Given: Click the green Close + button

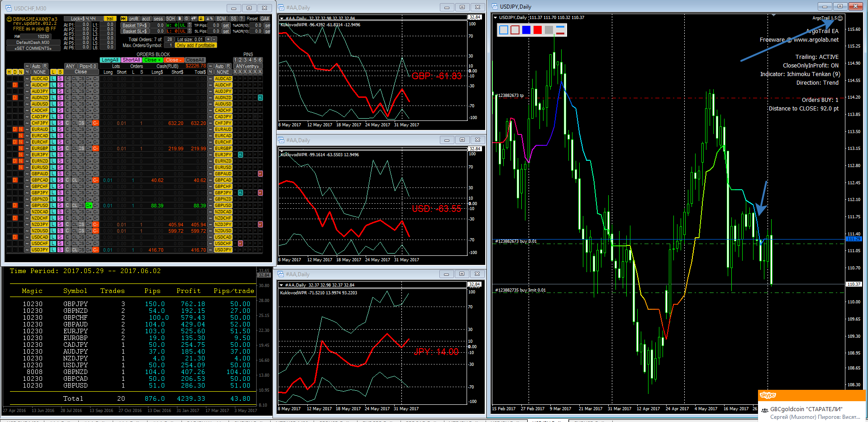Looking at the screenshot, I should click(153, 60).
